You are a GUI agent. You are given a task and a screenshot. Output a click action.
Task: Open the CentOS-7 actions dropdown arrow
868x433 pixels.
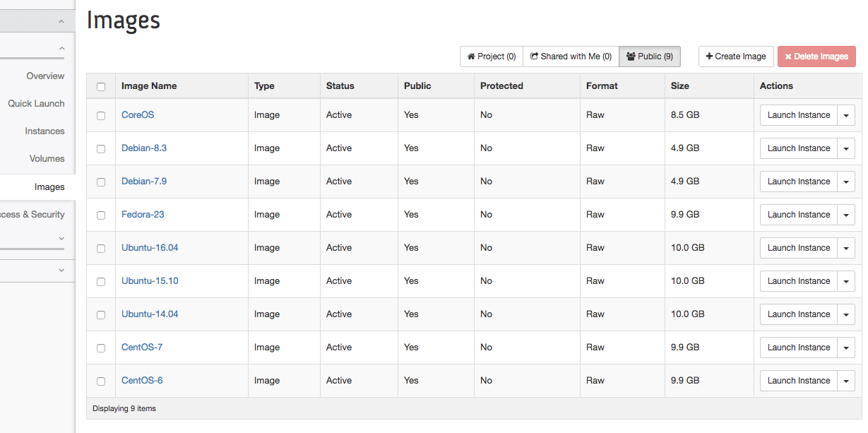[846, 348]
